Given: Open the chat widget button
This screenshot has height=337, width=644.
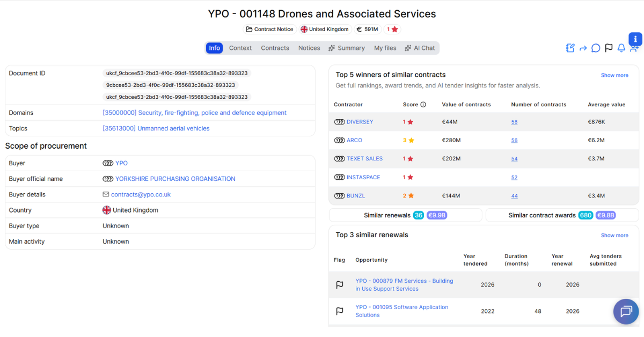Looking at the screenshot, I should [x=626, y=311].
